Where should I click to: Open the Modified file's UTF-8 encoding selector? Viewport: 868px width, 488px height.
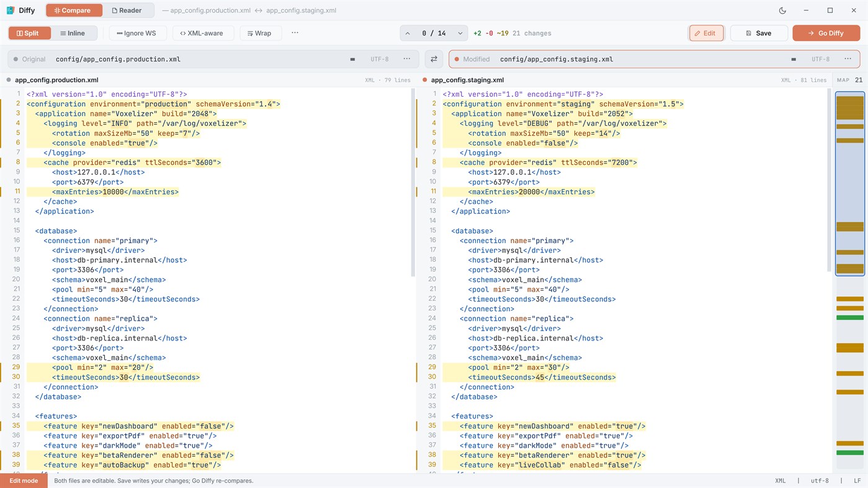820,60
